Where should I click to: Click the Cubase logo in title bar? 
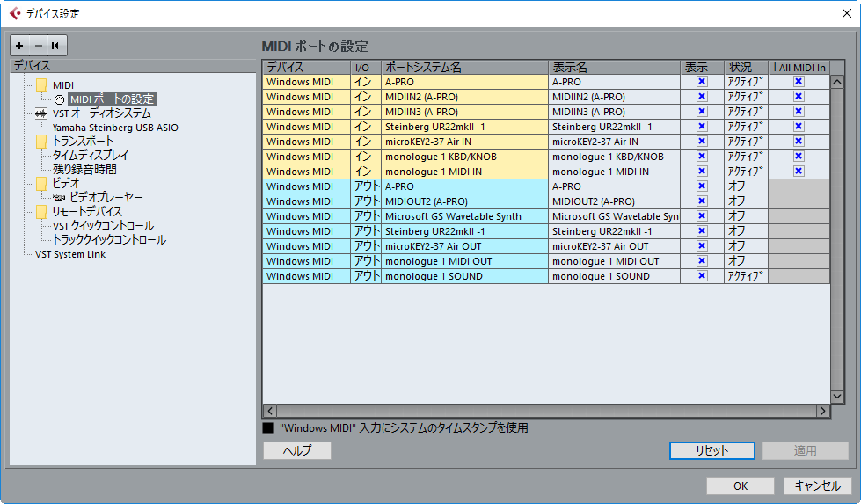pos(15,13)
